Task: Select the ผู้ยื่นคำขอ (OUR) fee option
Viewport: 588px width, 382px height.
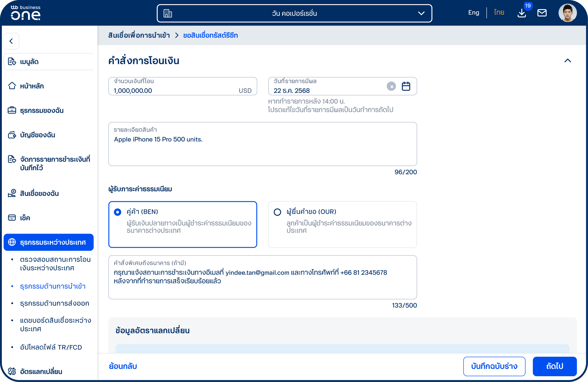Action: [x=342, y=224]
